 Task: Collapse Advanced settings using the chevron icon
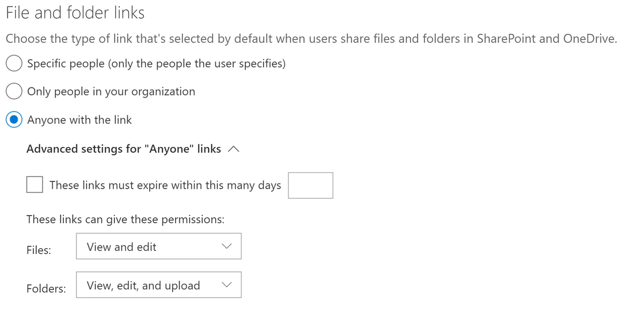click(233, 150)
